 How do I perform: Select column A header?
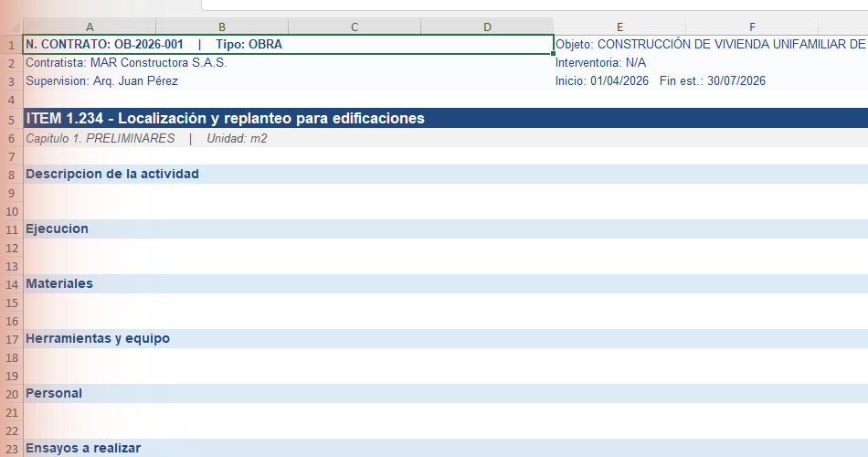coord(90,27)
